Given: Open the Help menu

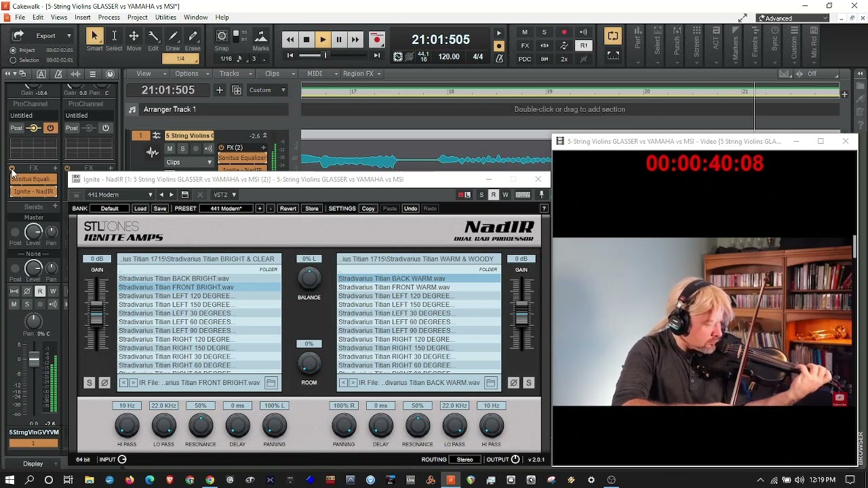Looking at the screenshot, I should [222, 17].
